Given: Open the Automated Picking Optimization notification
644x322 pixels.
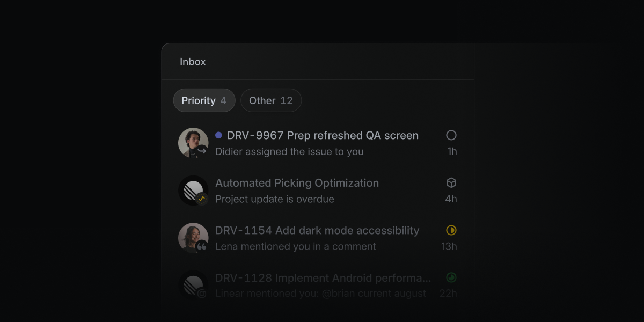Looking at the screenshot, I should [318, 191].
